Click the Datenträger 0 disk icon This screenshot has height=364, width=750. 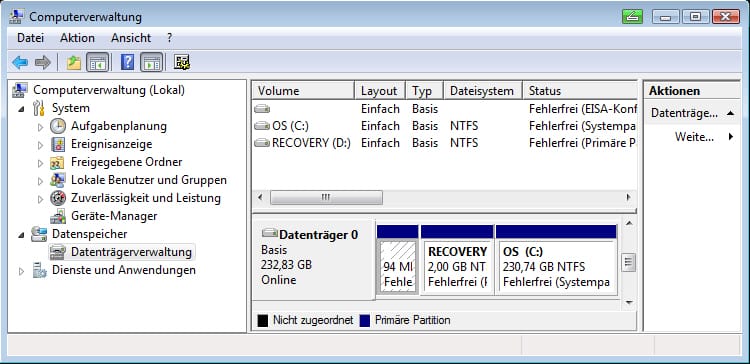pos(270,233)
